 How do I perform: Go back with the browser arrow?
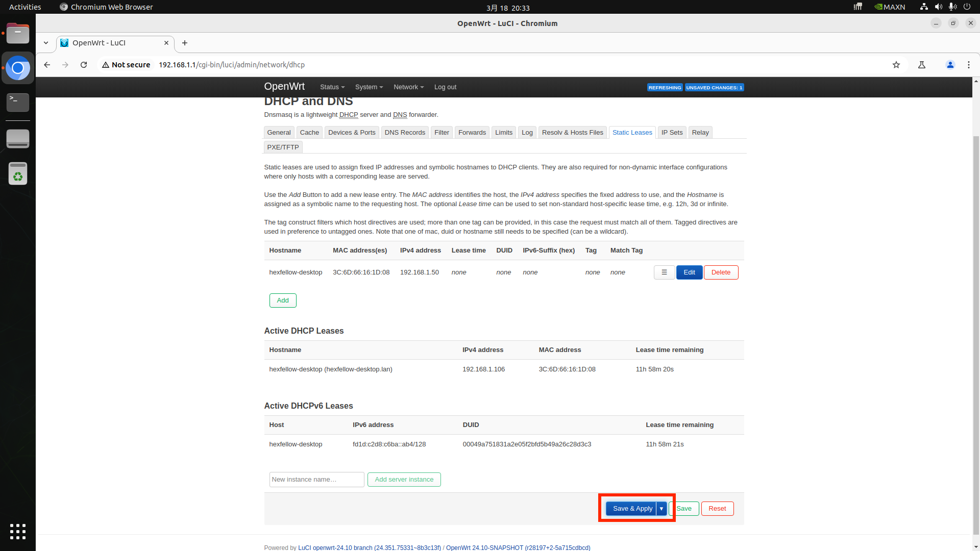pos(47,65)
